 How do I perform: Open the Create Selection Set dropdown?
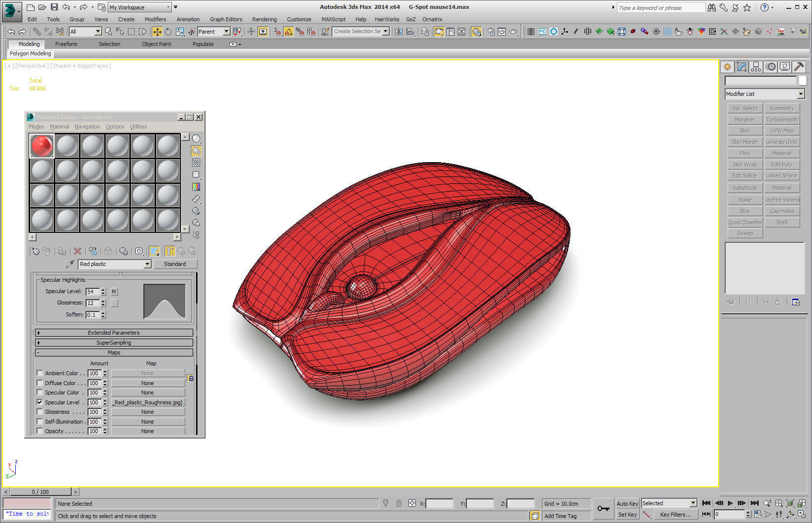[361, 32]
